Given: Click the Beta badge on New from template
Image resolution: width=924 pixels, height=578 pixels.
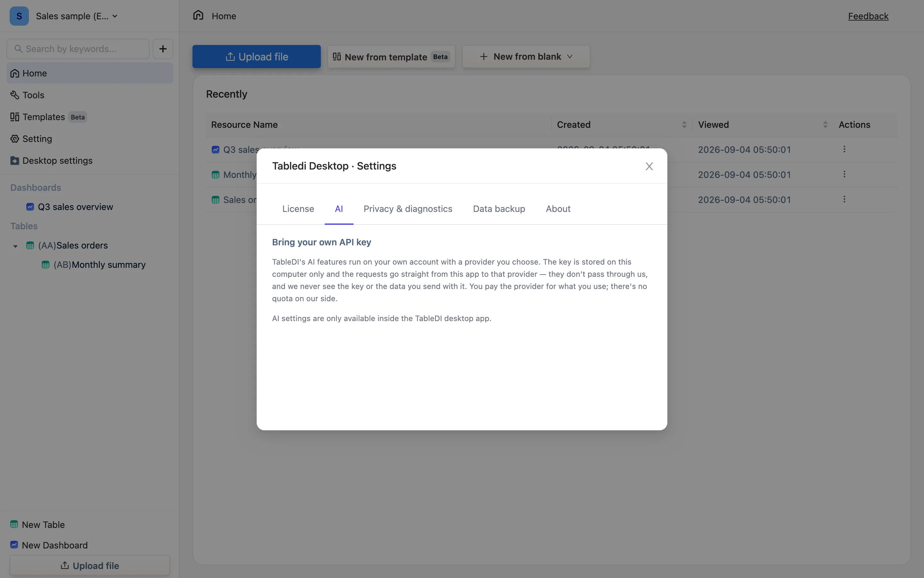Looking at the screenshot, I should 440,57.
